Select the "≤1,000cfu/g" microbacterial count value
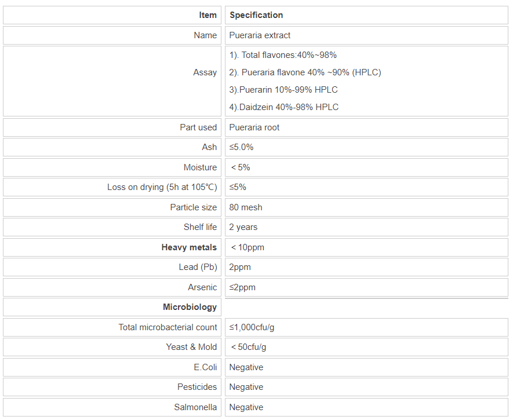The width and height of the screenshot is (513, 420). coord(252,327)
